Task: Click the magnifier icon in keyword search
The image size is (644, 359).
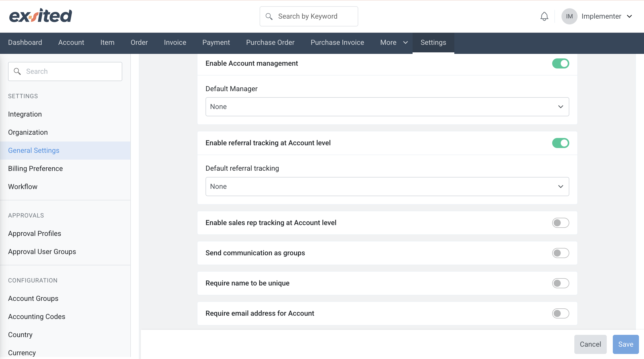Action: click(x=269, y=16)
